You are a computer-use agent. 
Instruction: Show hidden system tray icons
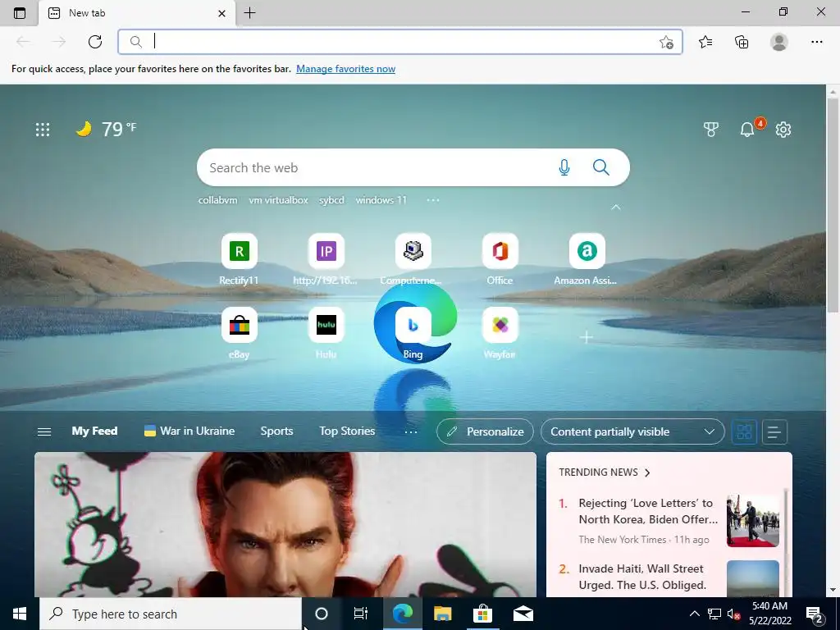(694, 614)
